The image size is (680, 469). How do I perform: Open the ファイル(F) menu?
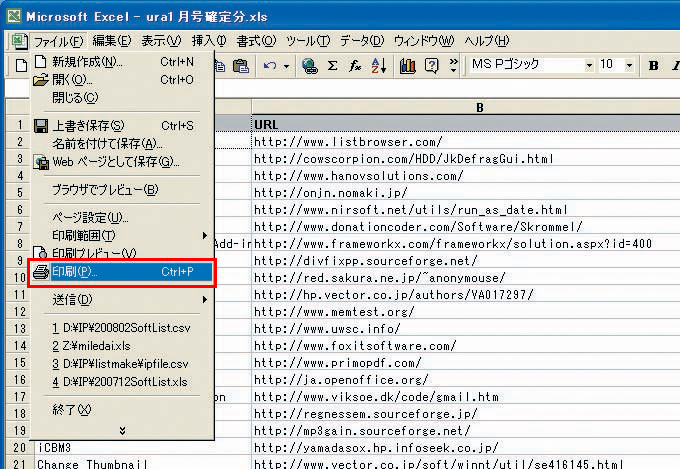[58, 41]
